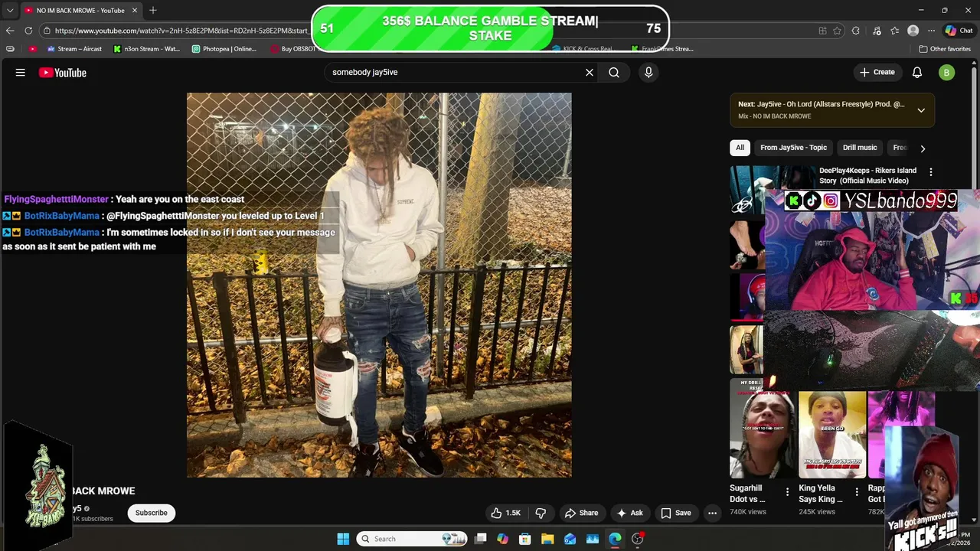Go back in the browser
The image size is (980, 551).
pos(10,31)
